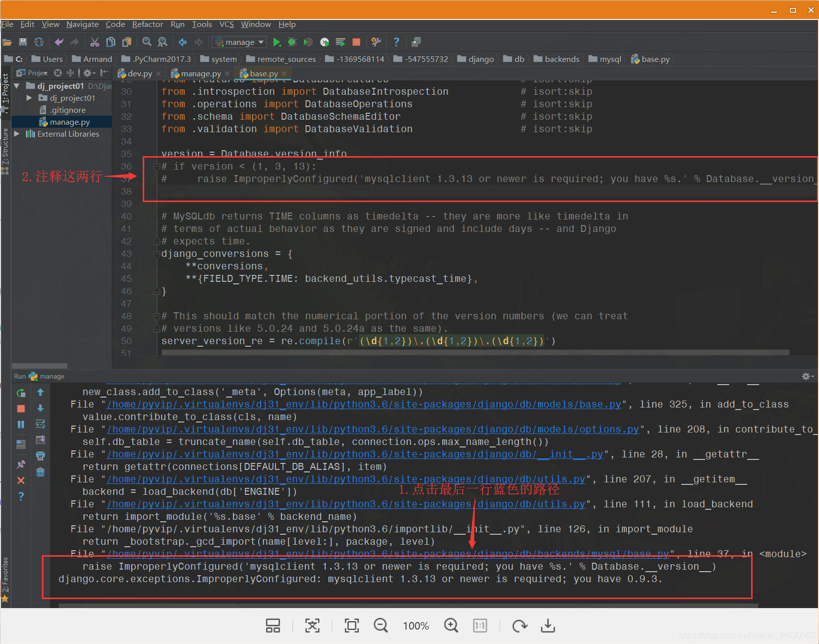Fold the django_conversions block at line 43

(x=157, y=254)
